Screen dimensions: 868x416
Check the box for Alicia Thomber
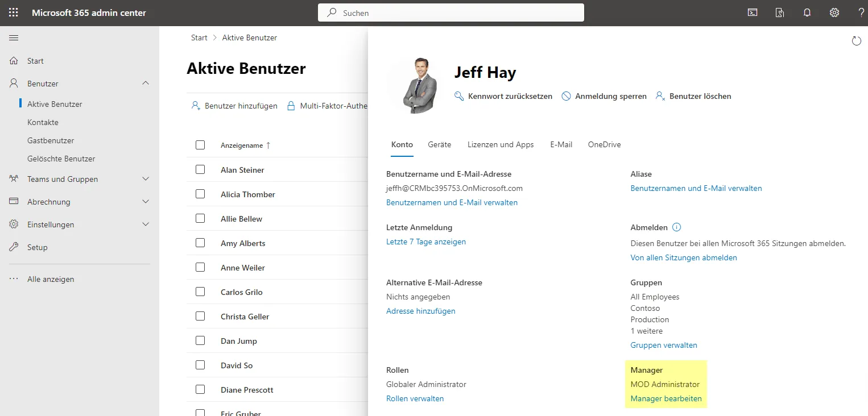pyautogui.click(x=200, y=194)
